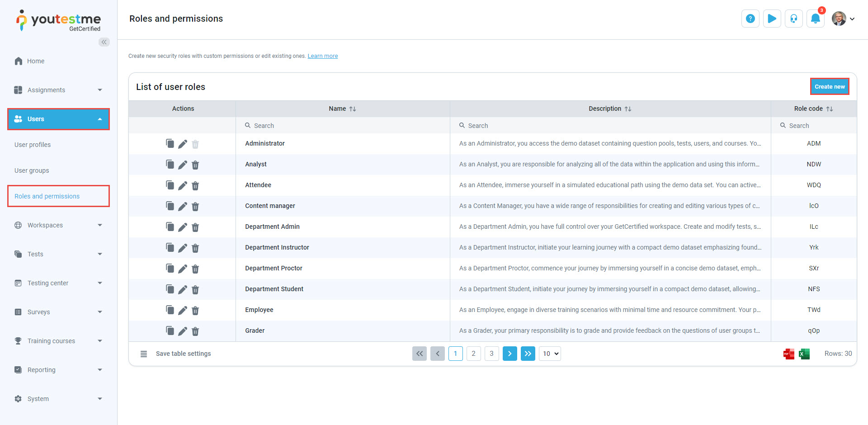The height and width of the screenshot is (425, 868).
Task: Collapse the sidebar with double-chevron icon
Action: 104,42
